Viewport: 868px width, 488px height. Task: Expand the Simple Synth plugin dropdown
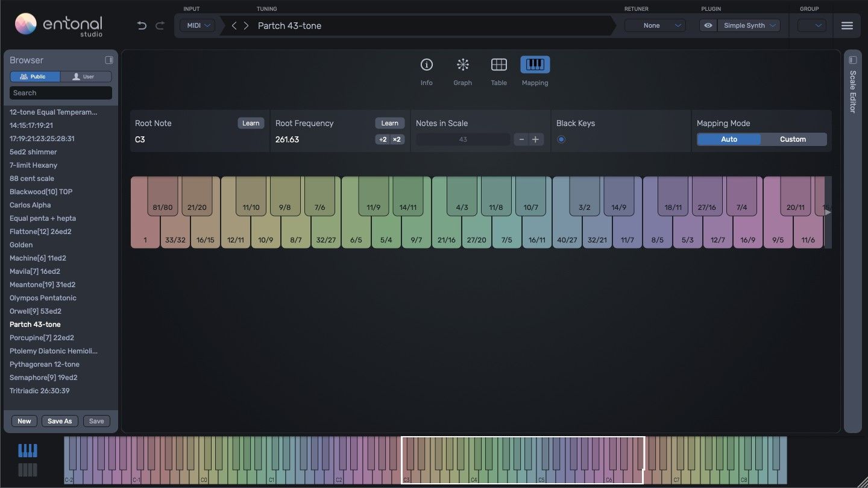(749, 25)
